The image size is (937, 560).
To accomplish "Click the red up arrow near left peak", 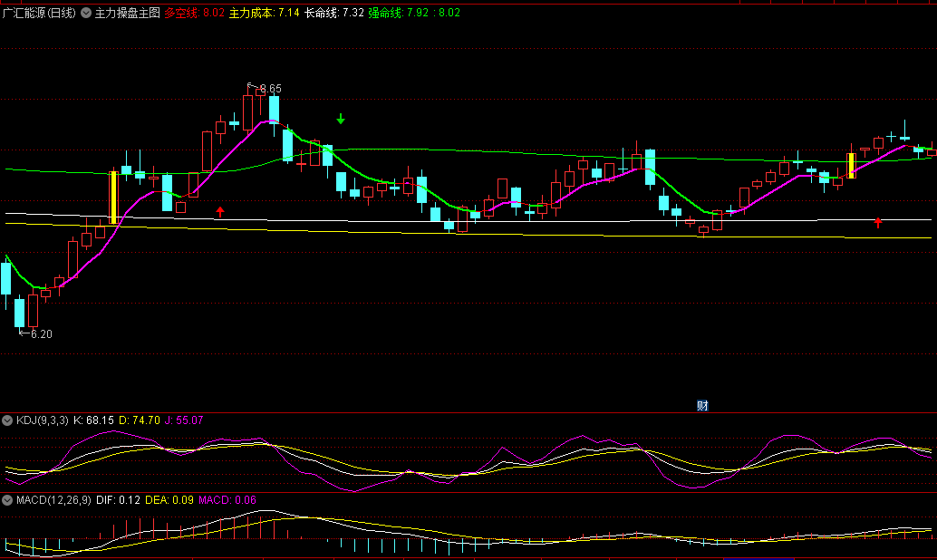I will (219, 211).
